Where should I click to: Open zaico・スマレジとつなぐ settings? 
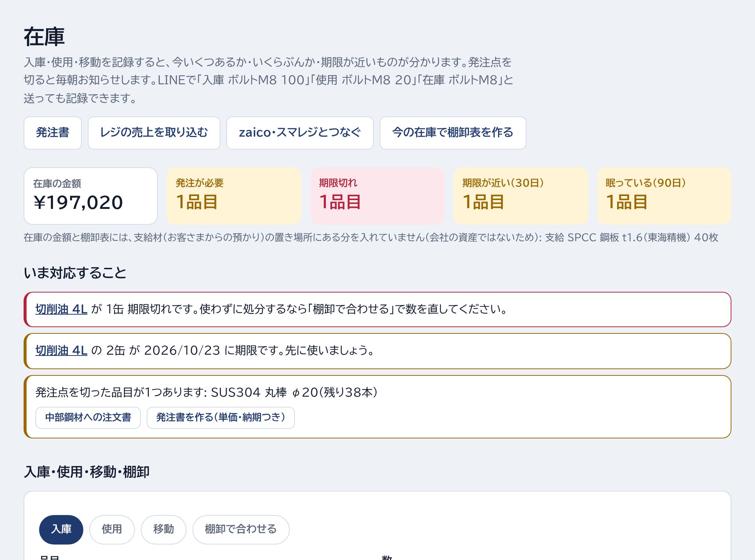point(300,133)
